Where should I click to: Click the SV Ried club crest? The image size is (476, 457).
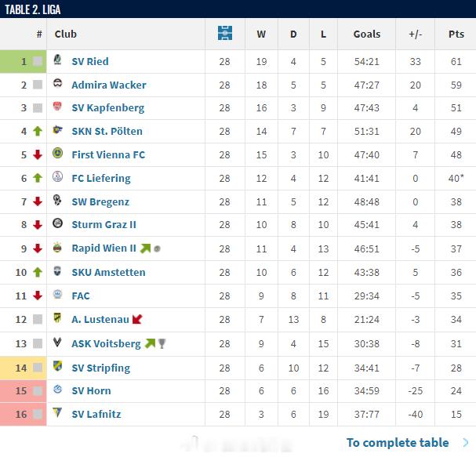57,60
